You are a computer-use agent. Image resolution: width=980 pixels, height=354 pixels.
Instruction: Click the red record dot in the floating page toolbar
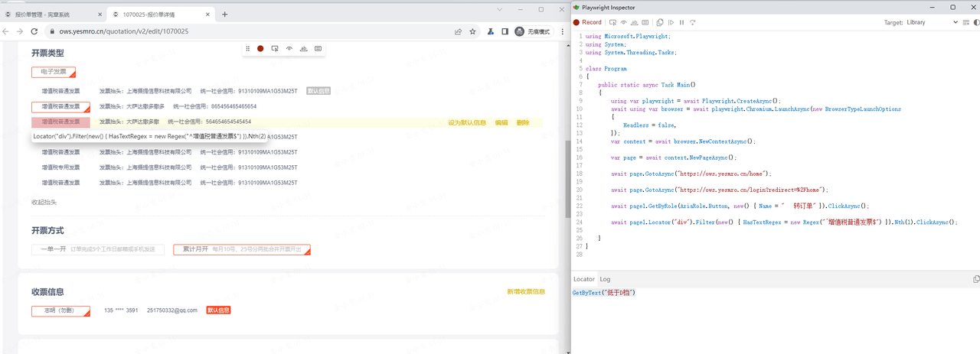point(260,48)
